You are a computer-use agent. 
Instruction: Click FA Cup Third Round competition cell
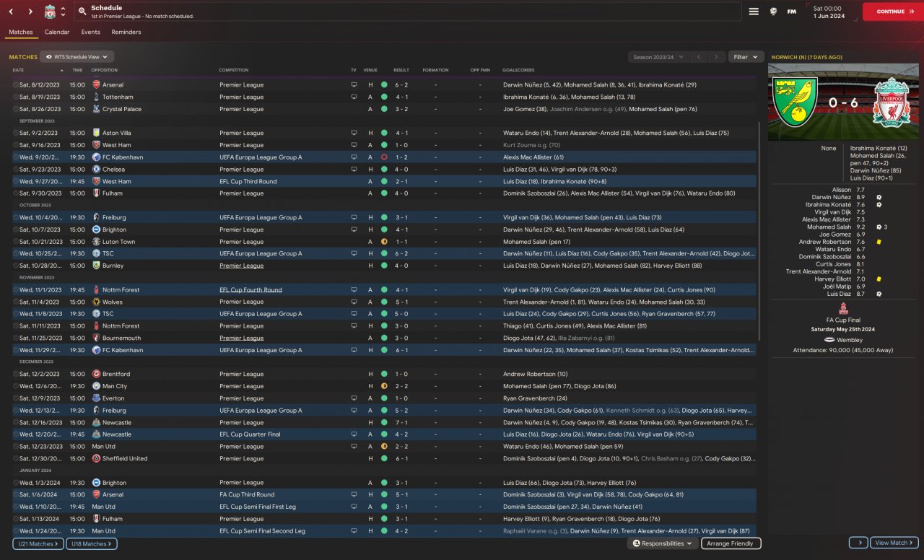pos(247,494)
